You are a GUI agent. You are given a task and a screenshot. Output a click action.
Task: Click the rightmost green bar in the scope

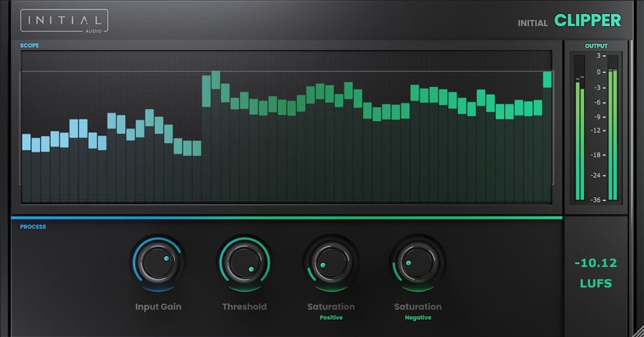(547, 79)
